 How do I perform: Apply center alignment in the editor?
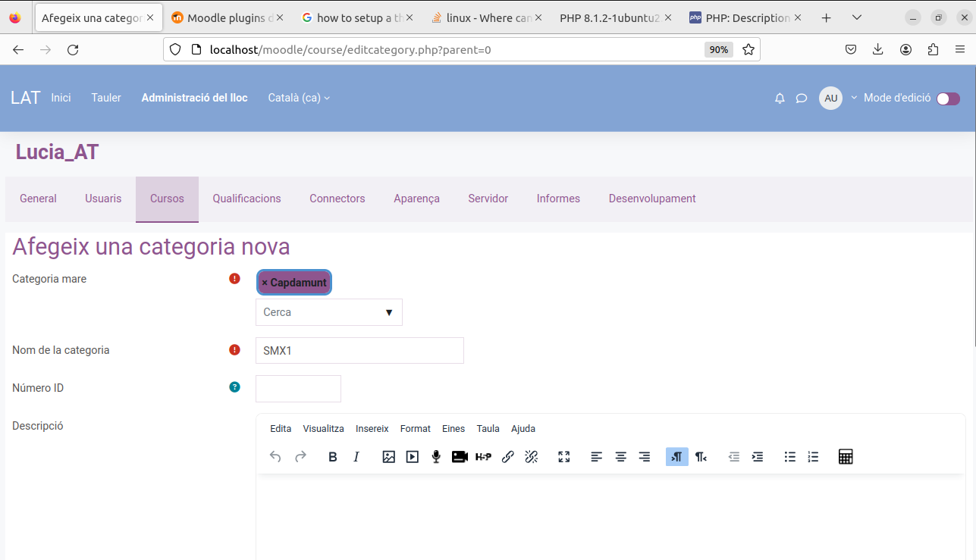pos(620,456)
